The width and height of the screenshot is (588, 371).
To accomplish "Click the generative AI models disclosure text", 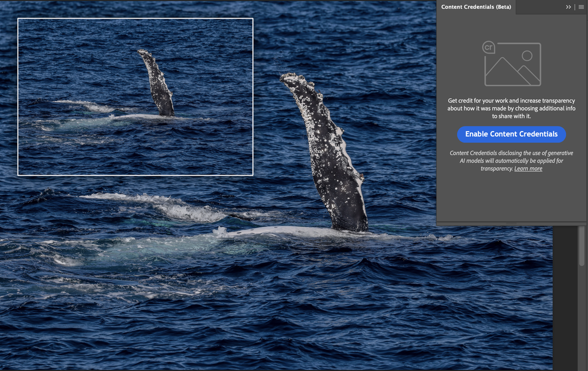I will pos(511,161).
